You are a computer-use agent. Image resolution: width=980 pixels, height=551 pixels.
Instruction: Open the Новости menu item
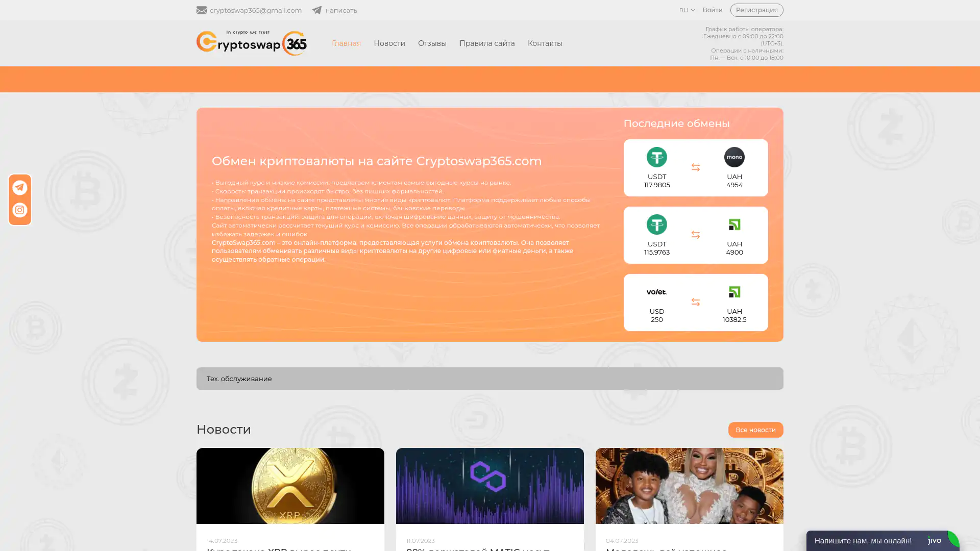pos(389,43)
